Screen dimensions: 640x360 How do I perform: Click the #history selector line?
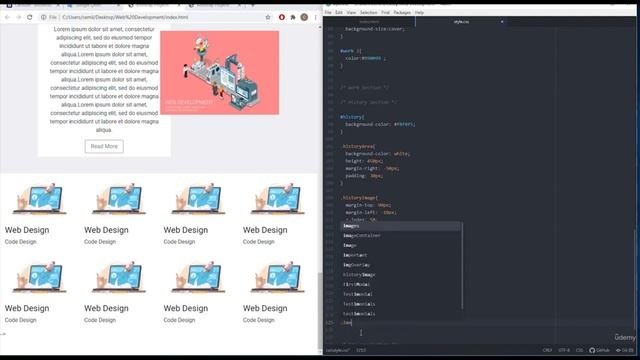coord(352,117)
